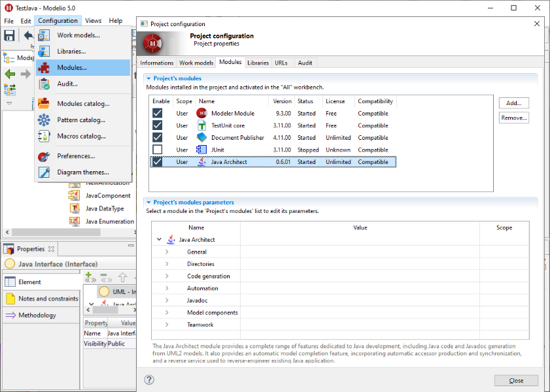Image resolution: width=550 pixels, height=392 pixels.
Task: Disable the Modeler Module checkbox
Action: pos(157,113)
